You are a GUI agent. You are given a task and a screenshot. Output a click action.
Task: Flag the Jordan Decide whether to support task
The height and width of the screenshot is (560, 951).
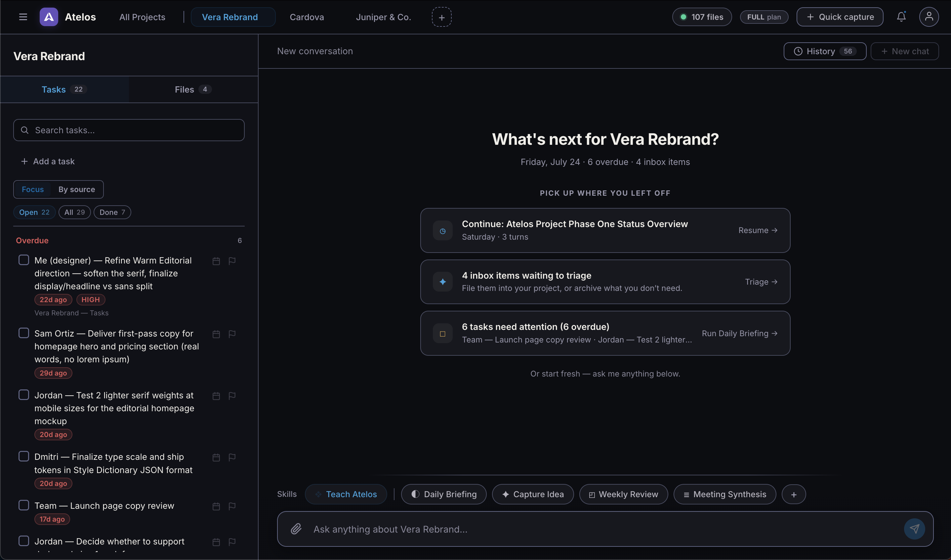click(232, 542)
